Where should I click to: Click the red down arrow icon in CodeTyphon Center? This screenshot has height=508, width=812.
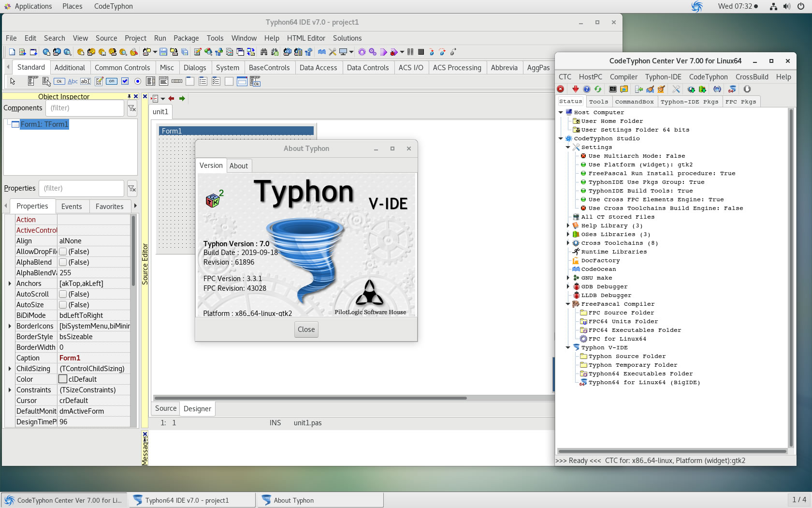coord(575,89)
